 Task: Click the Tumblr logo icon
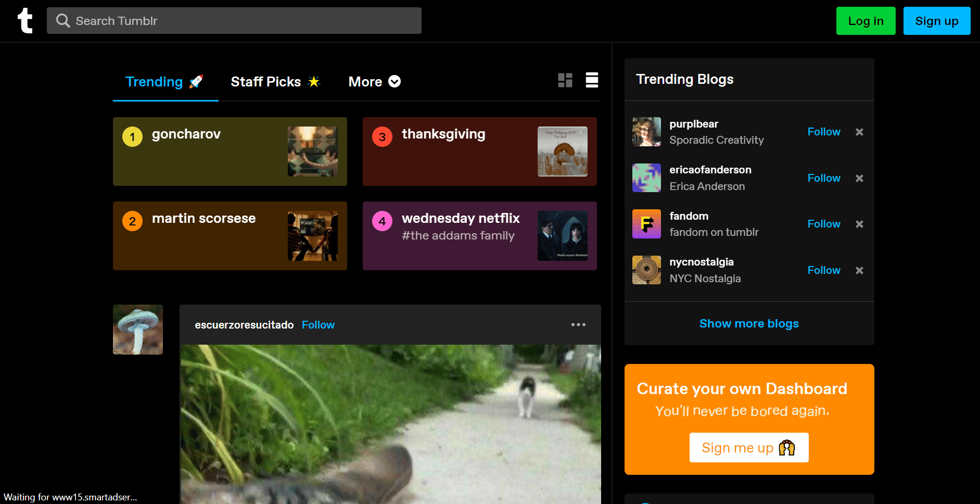click(25, 21)
